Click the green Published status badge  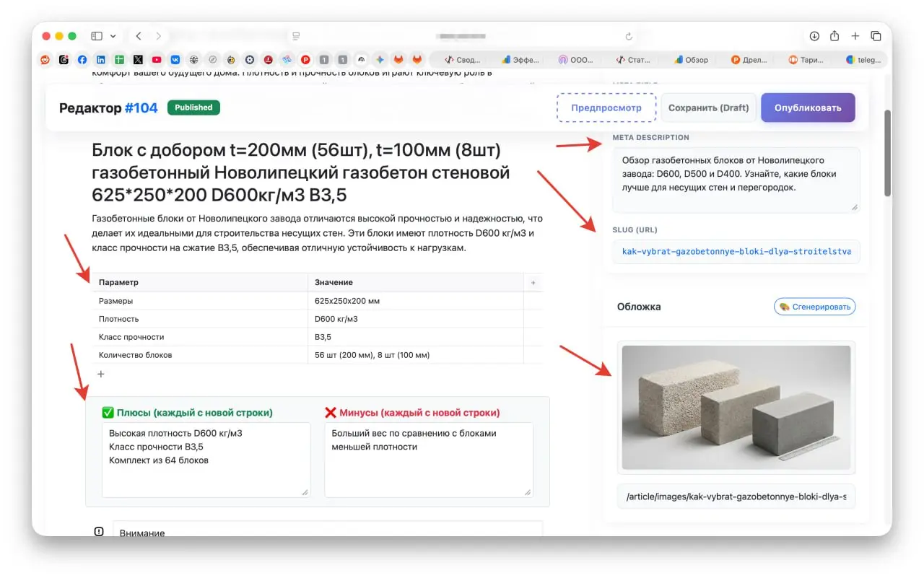click(x=193, y=108)
